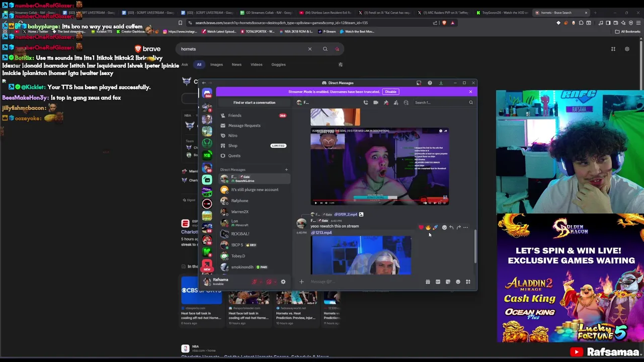Viewport: 644px width, 362px height.
Task: Reply to the hovered message
Action: pyautogui.click(x=451, y=227)
